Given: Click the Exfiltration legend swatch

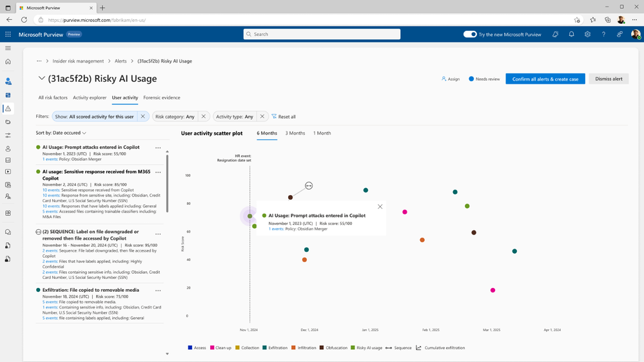Looking at the screenshot, I should [264, 348].
